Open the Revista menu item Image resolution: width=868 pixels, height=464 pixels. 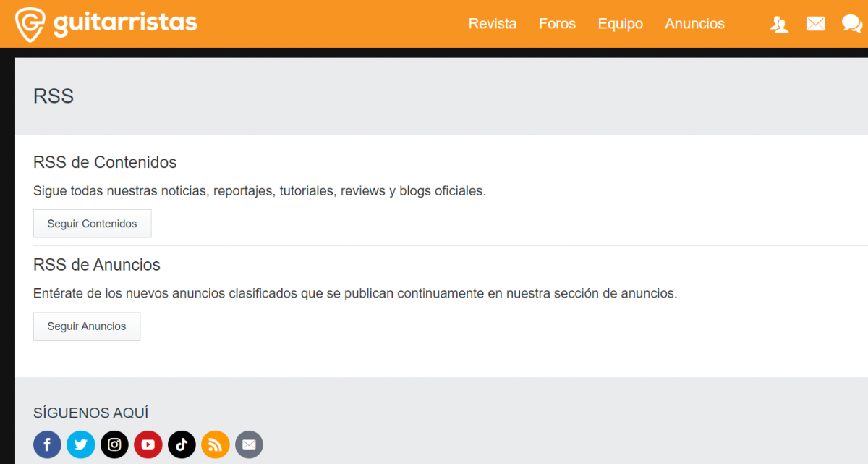493,24
